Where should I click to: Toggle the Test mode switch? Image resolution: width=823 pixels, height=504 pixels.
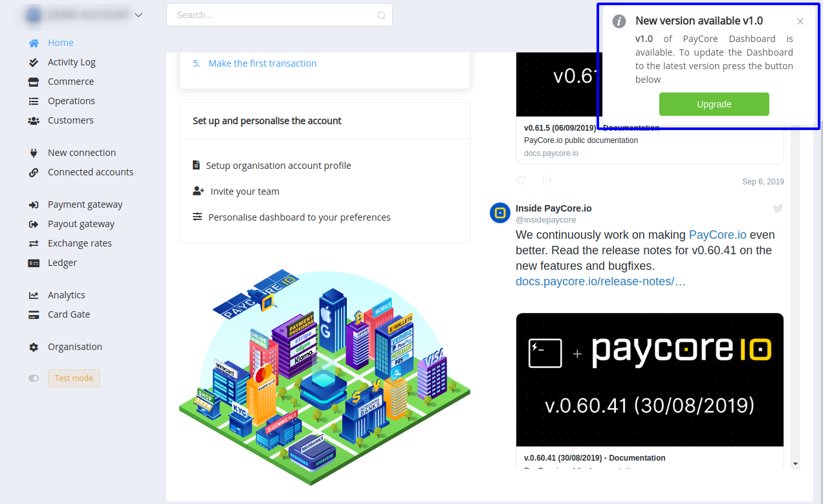point(34,378)
